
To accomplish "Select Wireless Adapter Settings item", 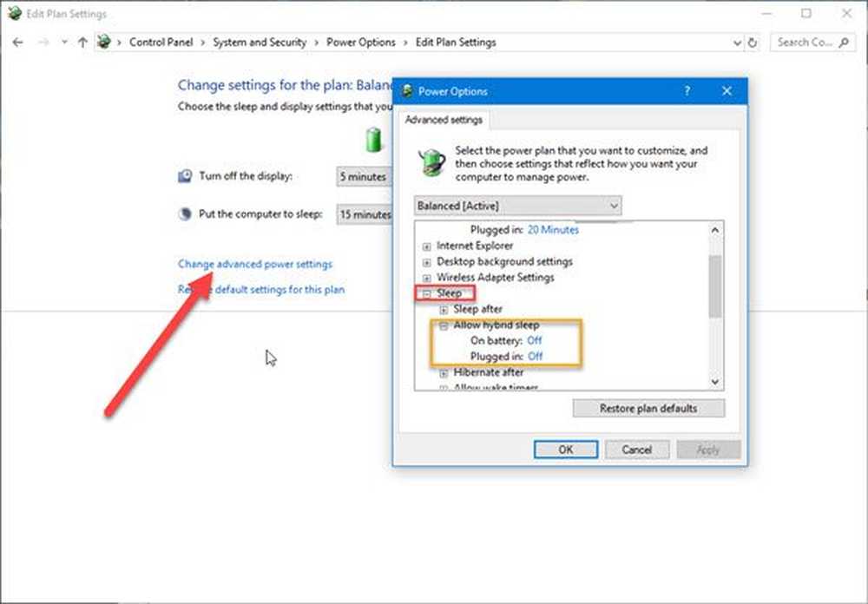I will [x=495, y=278].
